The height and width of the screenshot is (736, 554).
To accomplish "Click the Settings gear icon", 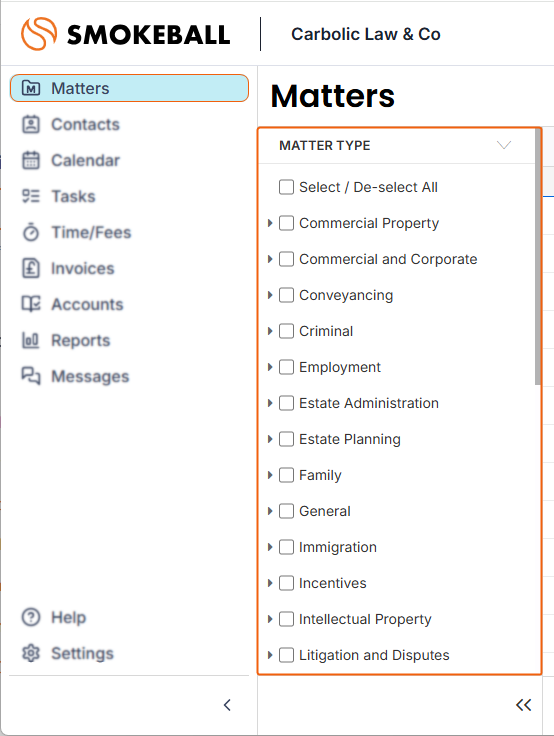I will click(31, 653).
